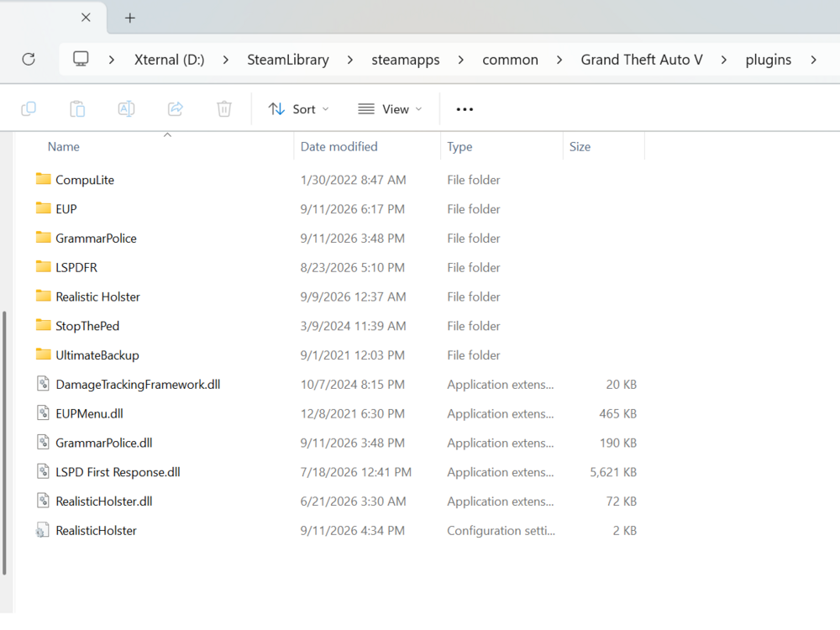Select LSPD First Response.dll file name
Image resolution: width=840 pixels, height=630 pixels.
coord(118,472)
